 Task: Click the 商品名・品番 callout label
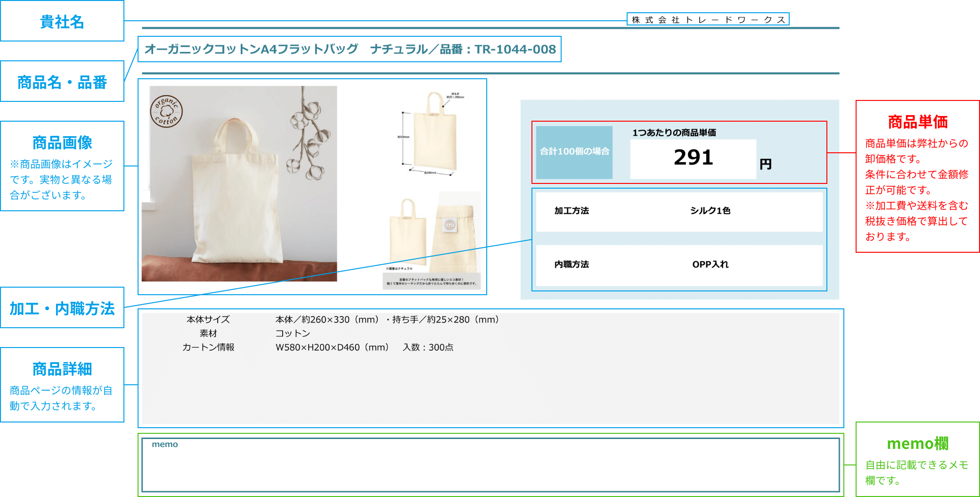coord(62,82)
